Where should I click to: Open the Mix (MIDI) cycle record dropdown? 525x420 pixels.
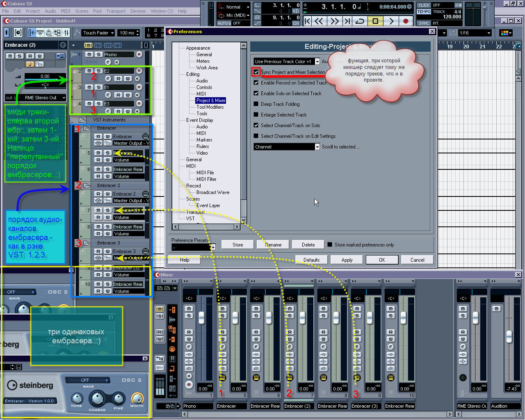click(234, 15)
